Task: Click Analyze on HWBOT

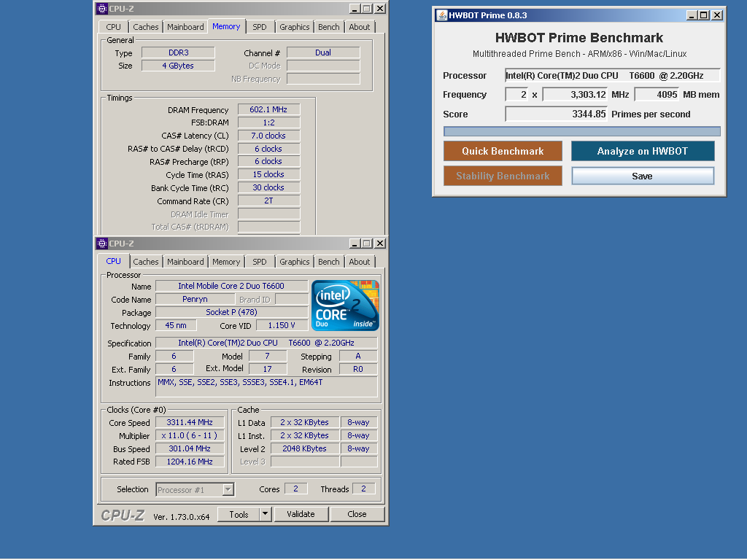Action: coord(643,151)
